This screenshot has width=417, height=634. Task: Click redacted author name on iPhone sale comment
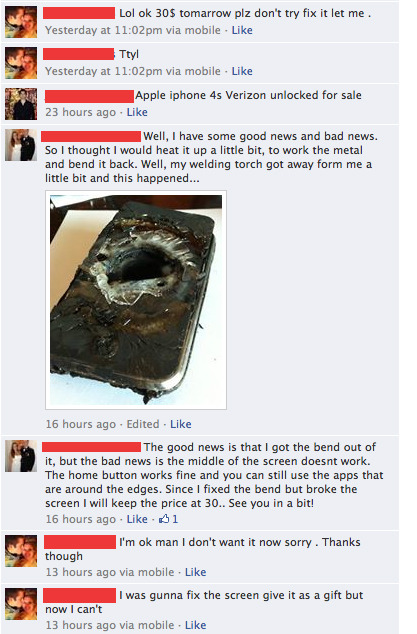pyautogui.click(x=89, y=96)
